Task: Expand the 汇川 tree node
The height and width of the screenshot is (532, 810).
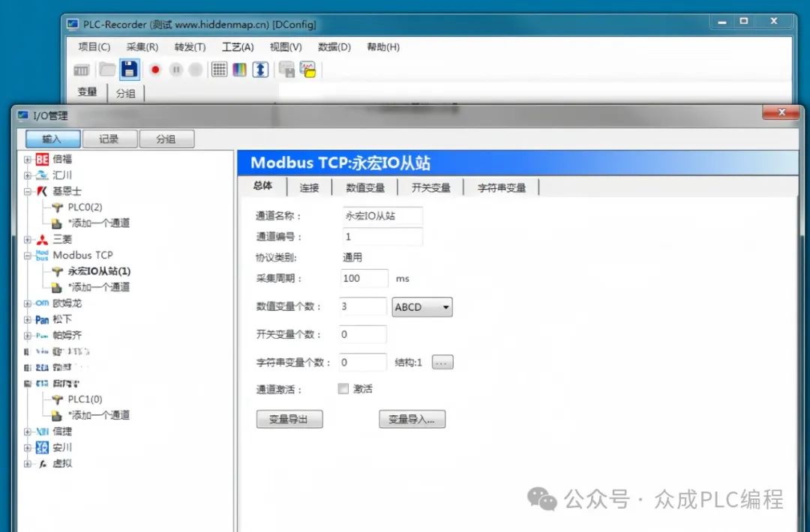Action: [x=28, y=175]
